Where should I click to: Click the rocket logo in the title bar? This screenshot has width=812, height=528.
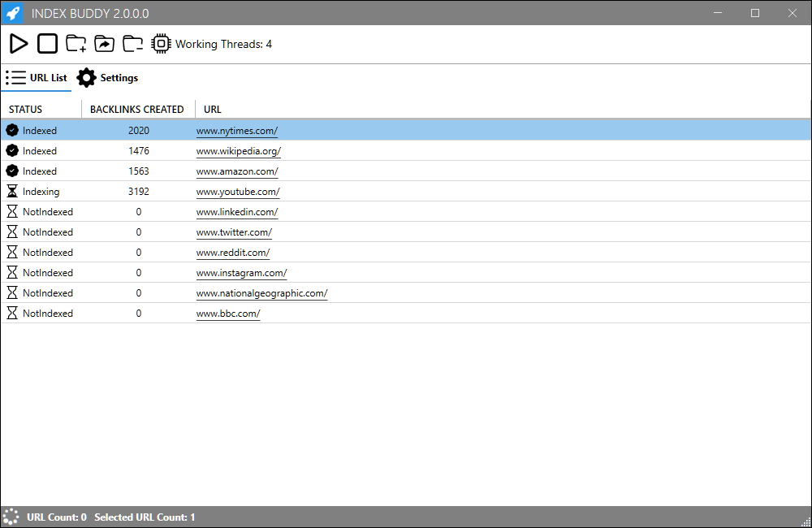click(13, 13)
